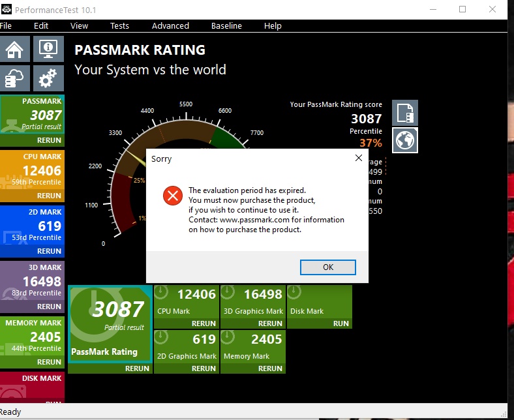Click the power icon on CPU Mark tile

point(161,292)
